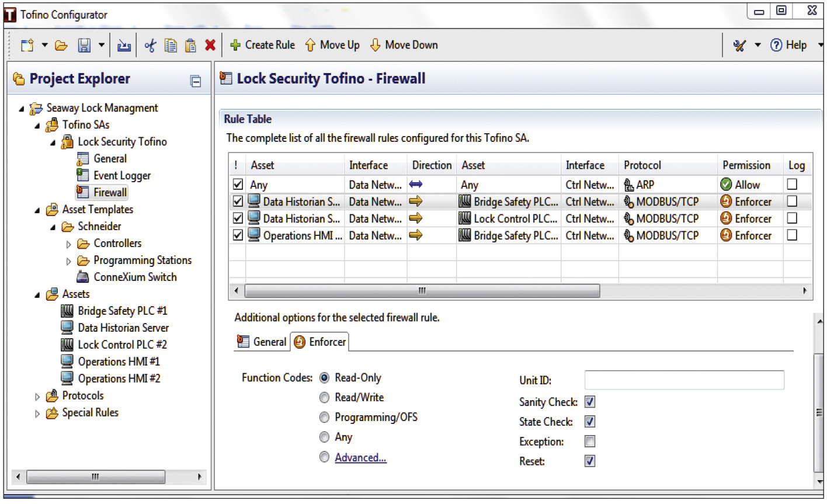Click the Save floppy disk icon
The image size is (827, 504).
84,45
